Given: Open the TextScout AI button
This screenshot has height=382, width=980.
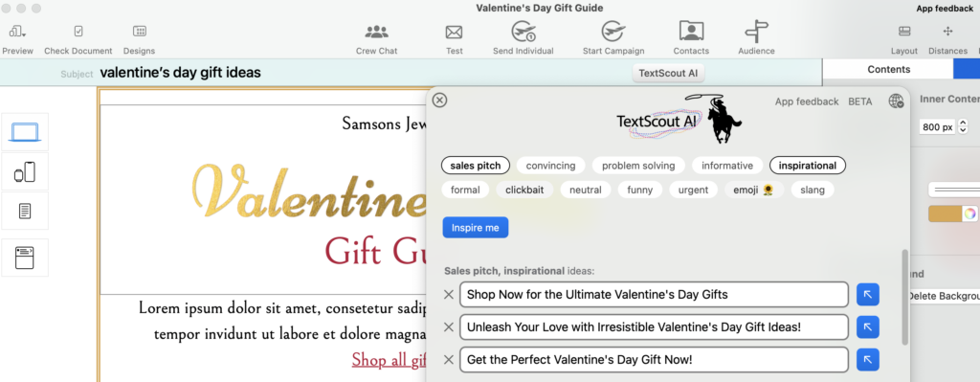Looking at the screenshot, I should coord(668,73).
